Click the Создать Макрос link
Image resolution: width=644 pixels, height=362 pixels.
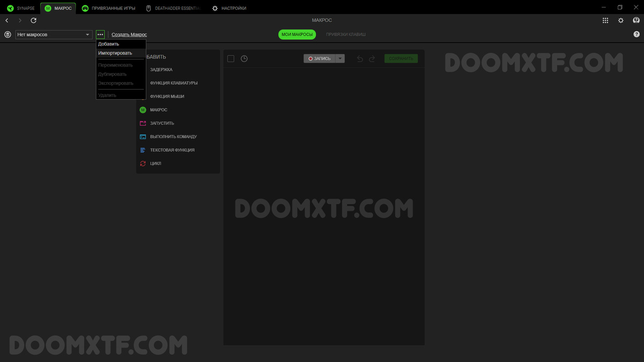(x=129, y=34)
